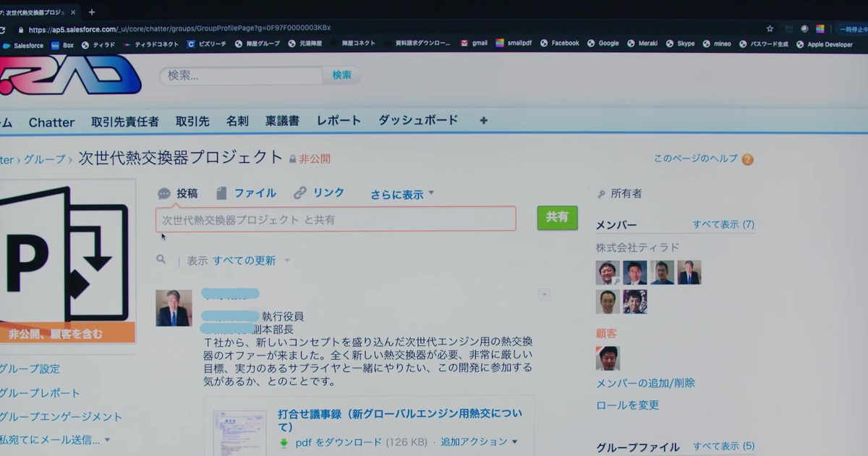This screenshot has width=868, height=456.
Task: Go to the 取引先 tab
Action: click(192, 122)
